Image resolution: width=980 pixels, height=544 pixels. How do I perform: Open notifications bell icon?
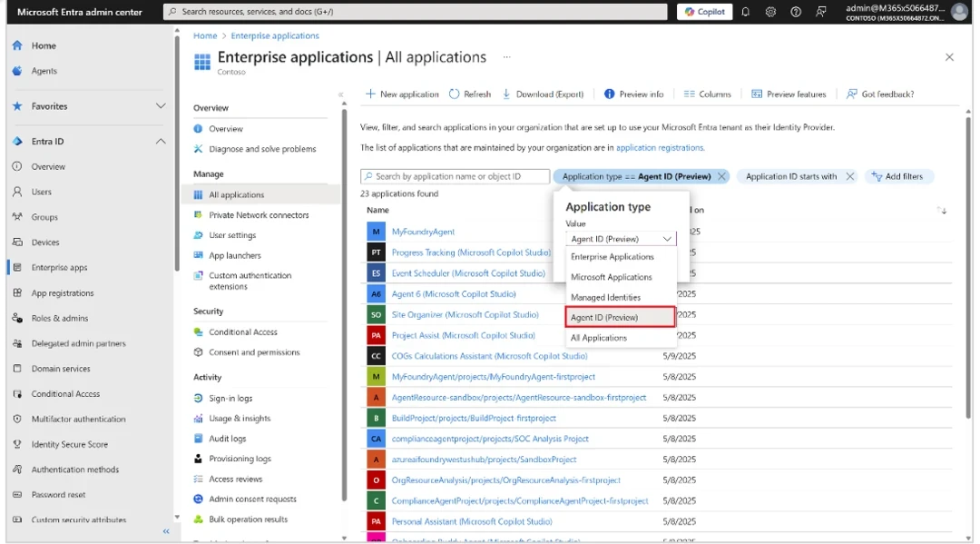pos(745,12)
